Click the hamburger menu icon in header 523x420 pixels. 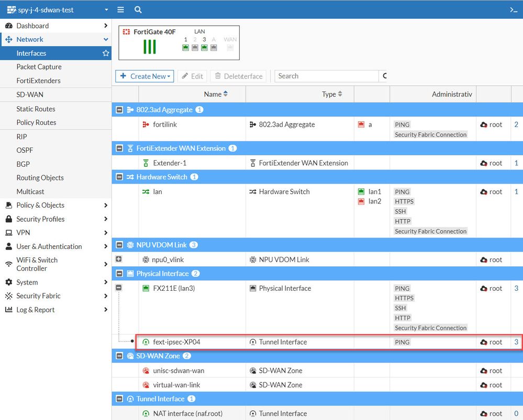120,9
